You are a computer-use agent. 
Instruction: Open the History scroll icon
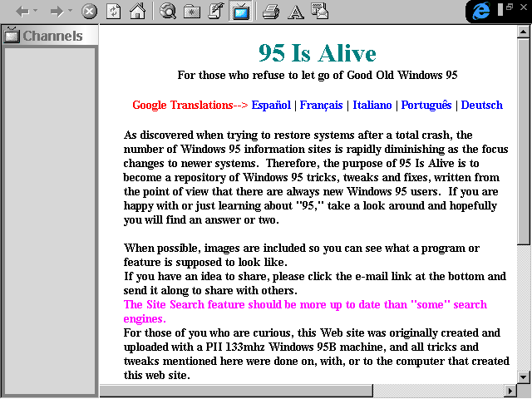click(216, 11)
